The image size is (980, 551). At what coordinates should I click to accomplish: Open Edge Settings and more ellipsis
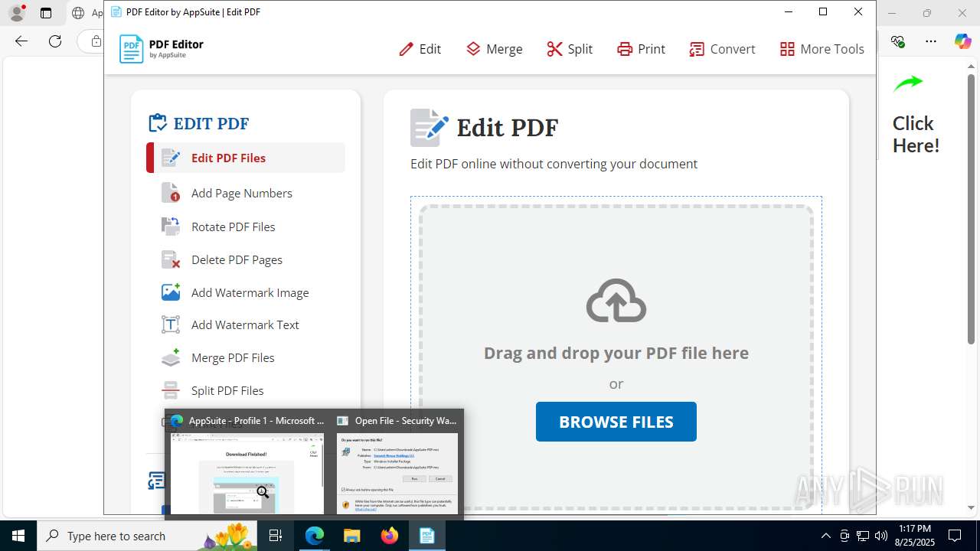[931, 41]
